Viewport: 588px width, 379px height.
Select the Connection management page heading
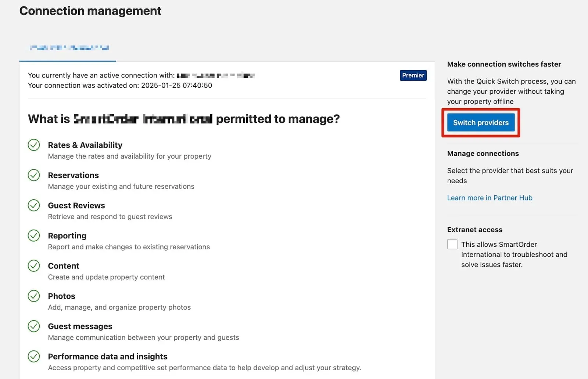click(90, 11)
